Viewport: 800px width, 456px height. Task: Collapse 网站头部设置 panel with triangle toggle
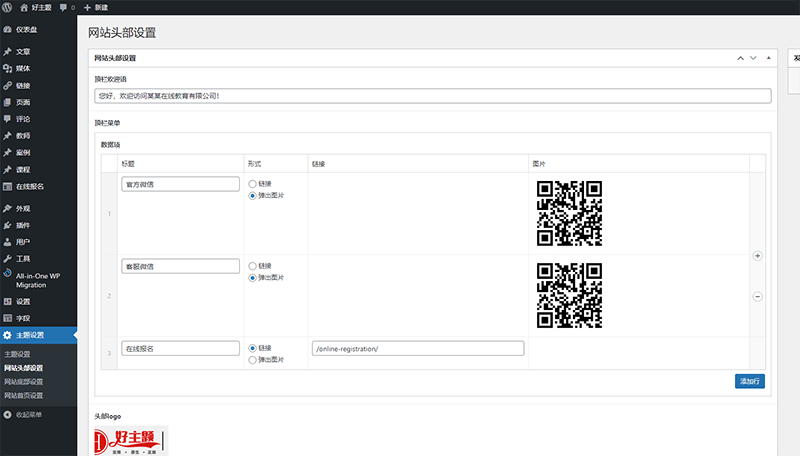(768, 58)
